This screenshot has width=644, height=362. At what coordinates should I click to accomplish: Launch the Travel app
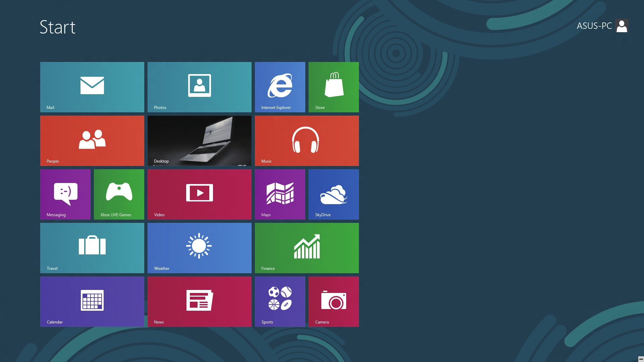[x=92, y=248]
